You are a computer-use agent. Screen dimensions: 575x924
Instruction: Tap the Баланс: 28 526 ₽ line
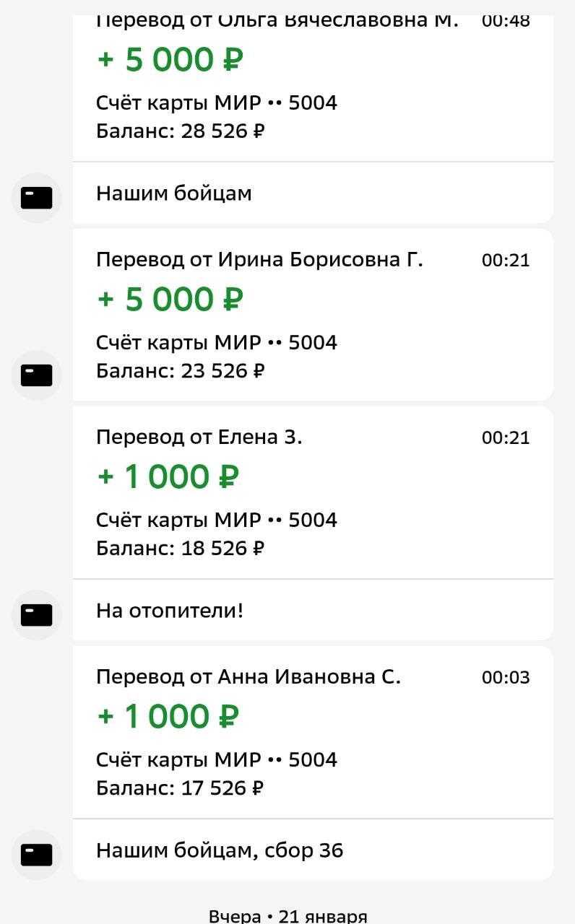(181, 131)
